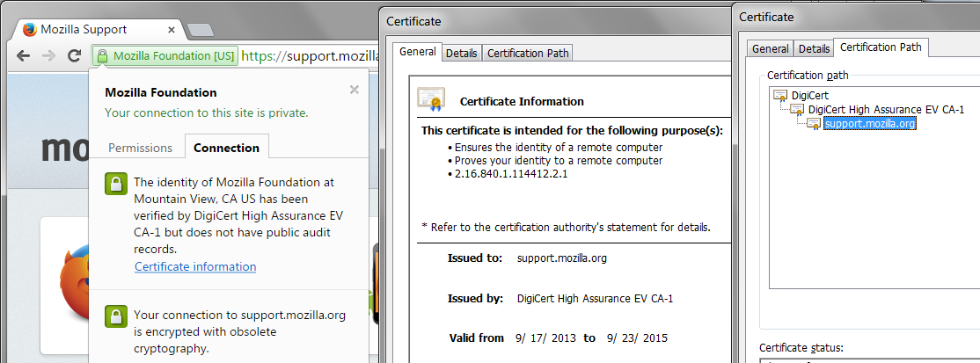Click the certificate icon next to DigiCert root
The height and width of the screenshot is (363, 980).
point(780,96)
